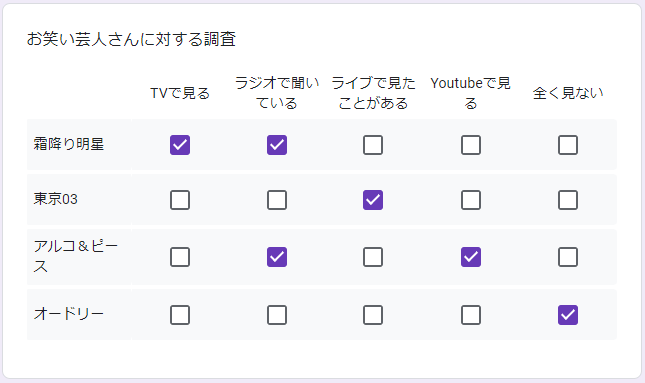Uncheck ライブで見たことがある for 東京03

click(x=373, y=200)
